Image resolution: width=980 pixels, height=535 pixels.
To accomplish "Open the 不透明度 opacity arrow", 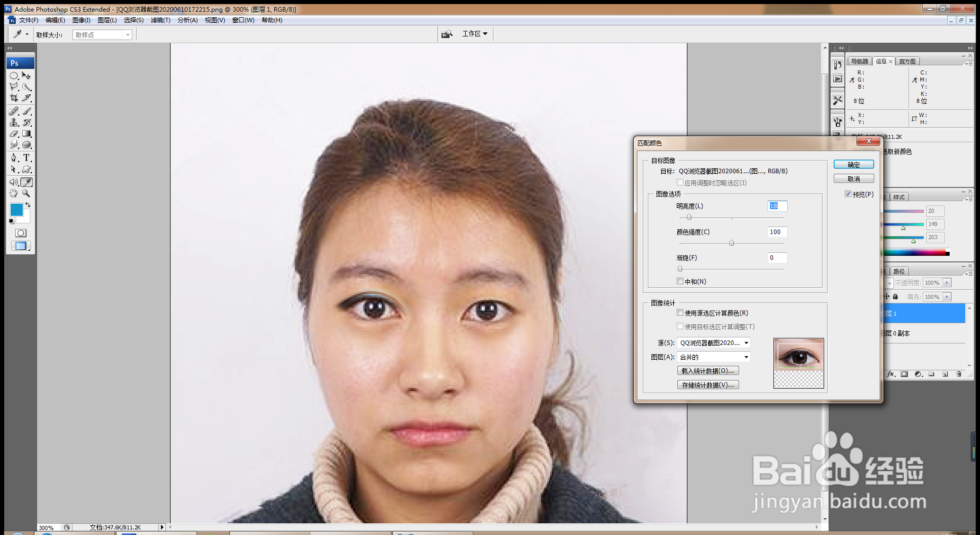I will pos(947,283).
